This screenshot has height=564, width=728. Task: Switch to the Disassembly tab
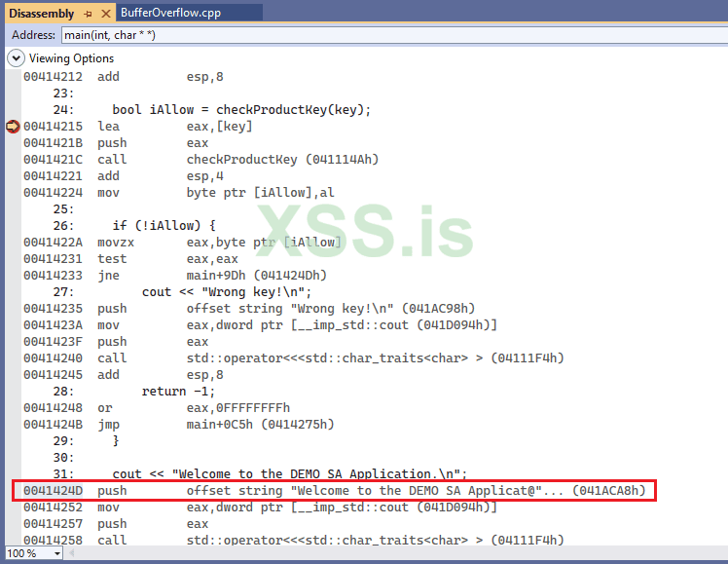click(41, 14)
